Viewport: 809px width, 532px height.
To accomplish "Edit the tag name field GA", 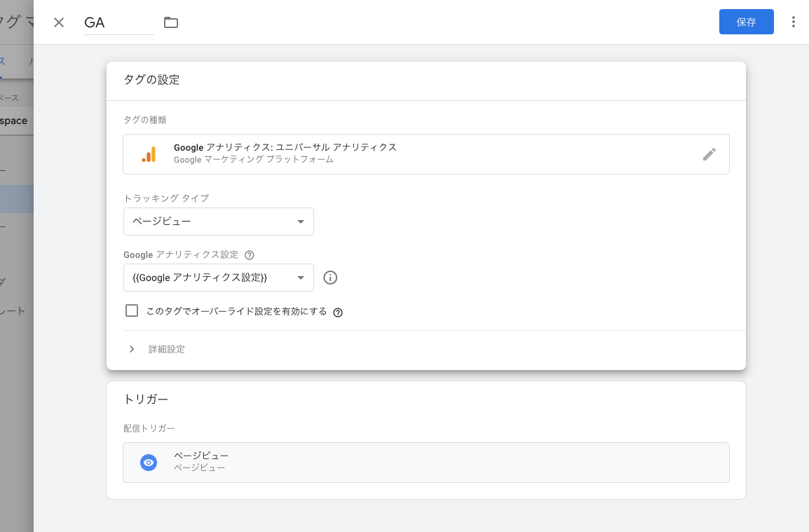I will [x=118, y=22].
